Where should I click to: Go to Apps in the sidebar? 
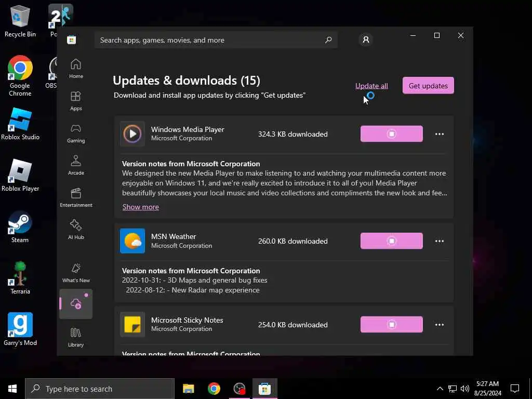76,101
